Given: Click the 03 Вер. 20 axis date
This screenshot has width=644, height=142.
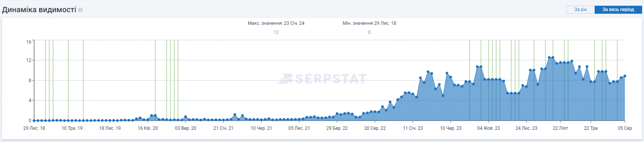Looking at the screenshot, I should pyautogui.click(x=186, y=128).
